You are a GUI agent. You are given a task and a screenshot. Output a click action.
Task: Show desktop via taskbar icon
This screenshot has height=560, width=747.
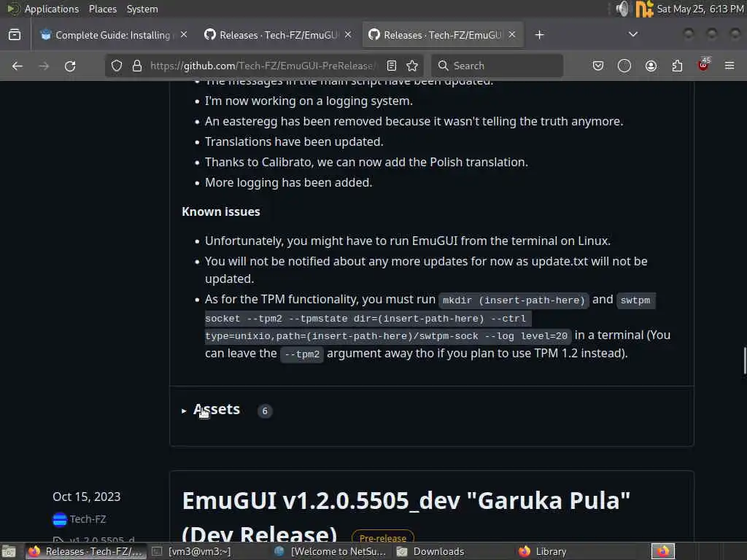(9, 551)
